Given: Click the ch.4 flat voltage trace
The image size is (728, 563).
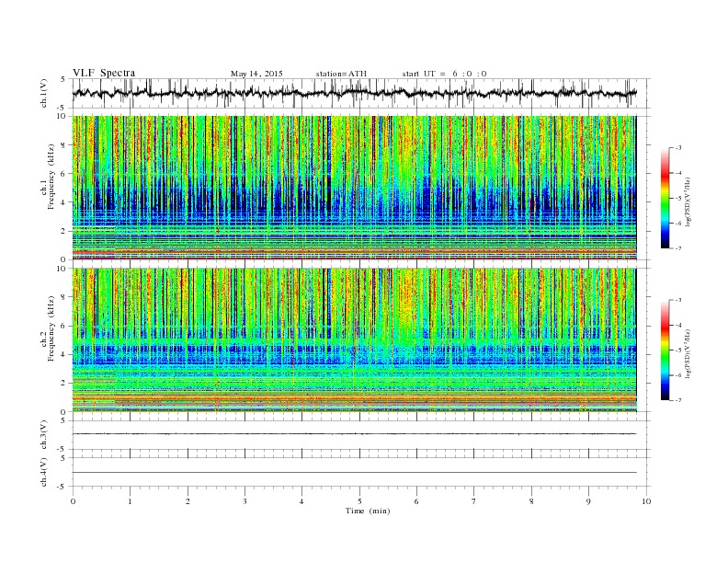Looking at the screenshot, I should point(354,473).
